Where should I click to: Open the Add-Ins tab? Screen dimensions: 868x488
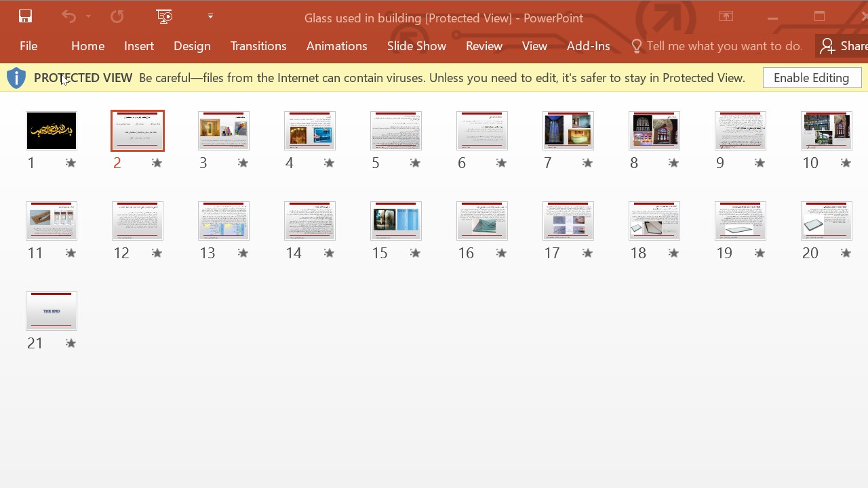588,46
